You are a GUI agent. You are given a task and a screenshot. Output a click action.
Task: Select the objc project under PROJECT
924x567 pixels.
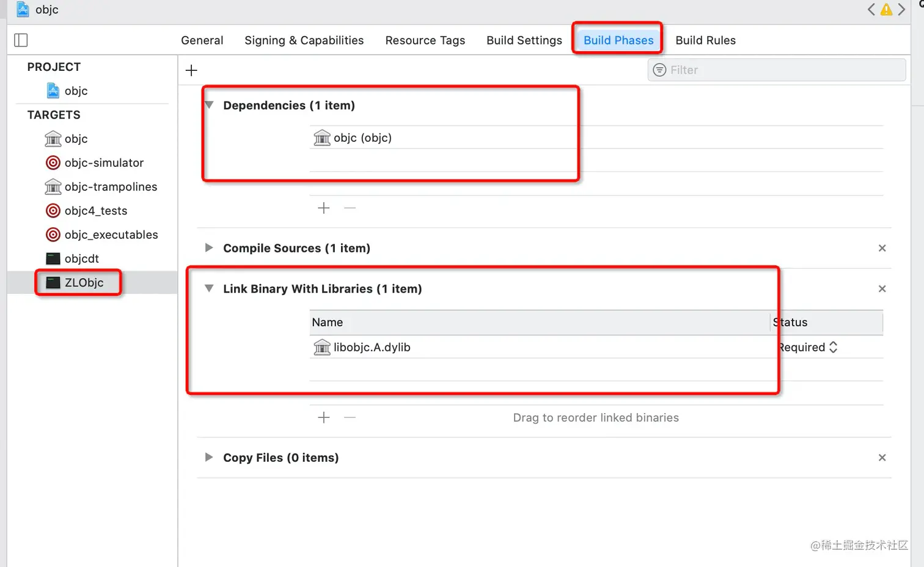[x=67, y=90]
